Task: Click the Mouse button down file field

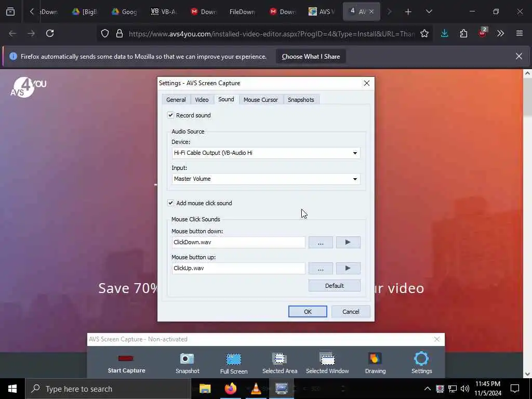Action: point(238,242)
